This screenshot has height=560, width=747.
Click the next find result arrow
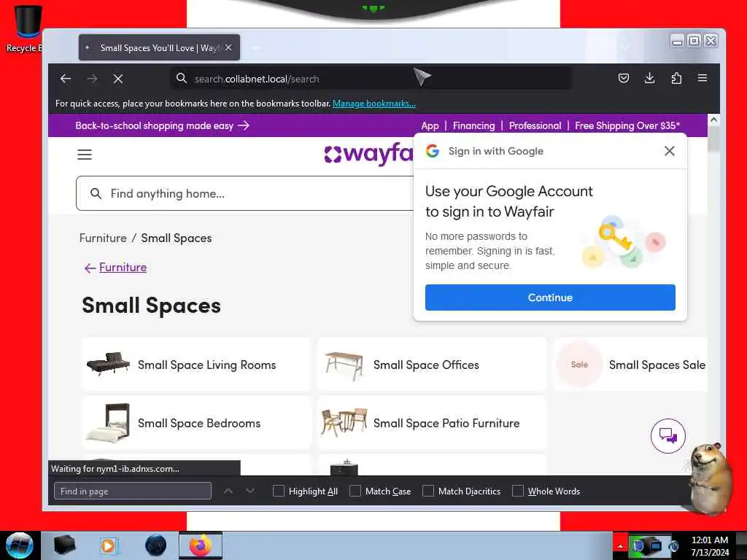pyautogui.click(x=250, y=491)
